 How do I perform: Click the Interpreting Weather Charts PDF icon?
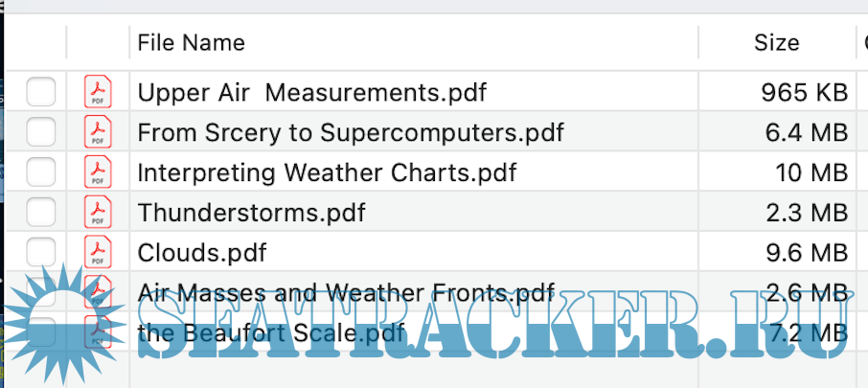click(98, 172)
